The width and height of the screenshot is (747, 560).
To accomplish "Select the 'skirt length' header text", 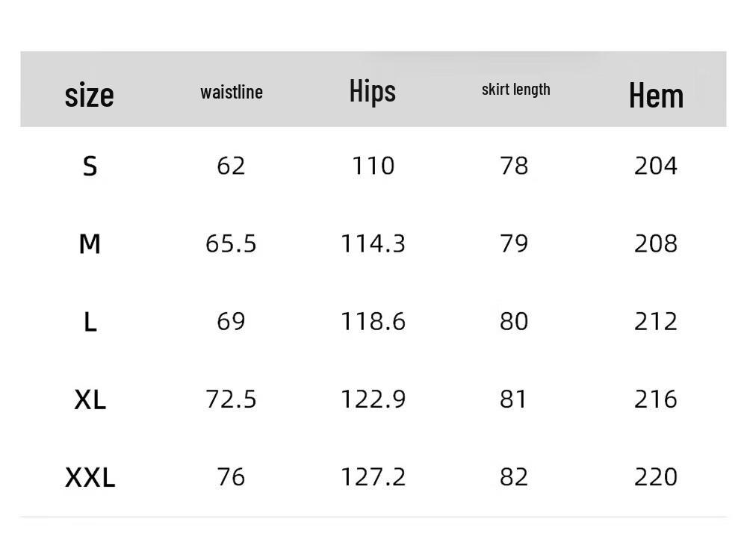I will (x=515, y=90).
